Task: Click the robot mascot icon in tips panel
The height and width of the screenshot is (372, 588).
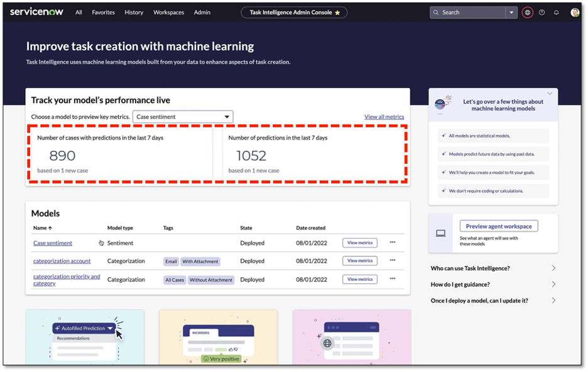Action: pyautogui.click(x=443, y=104)
